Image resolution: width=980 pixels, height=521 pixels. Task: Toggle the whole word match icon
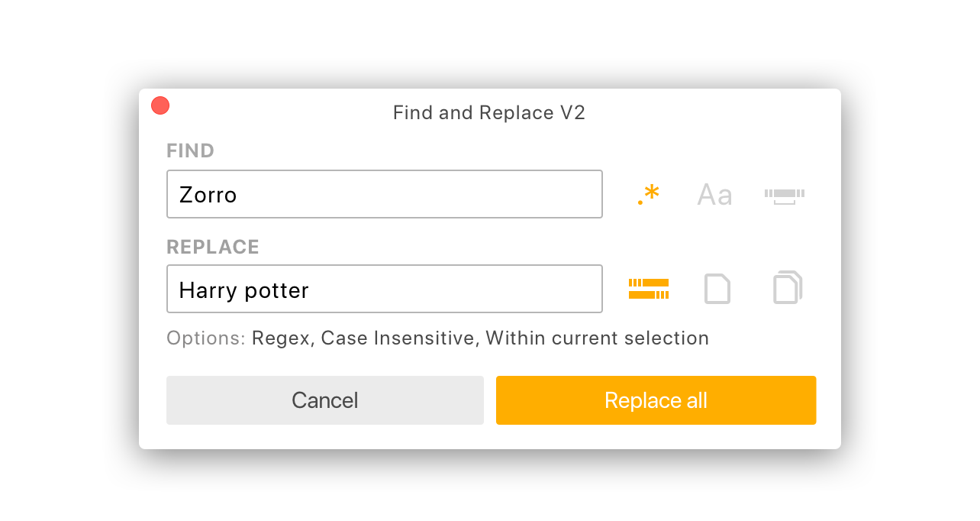coord(785,196)
